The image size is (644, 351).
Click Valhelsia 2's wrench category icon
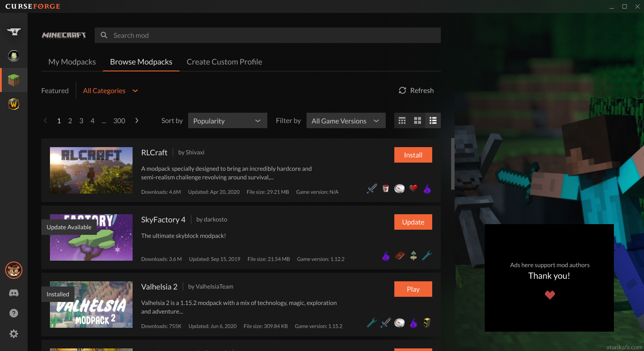point(372,323)
